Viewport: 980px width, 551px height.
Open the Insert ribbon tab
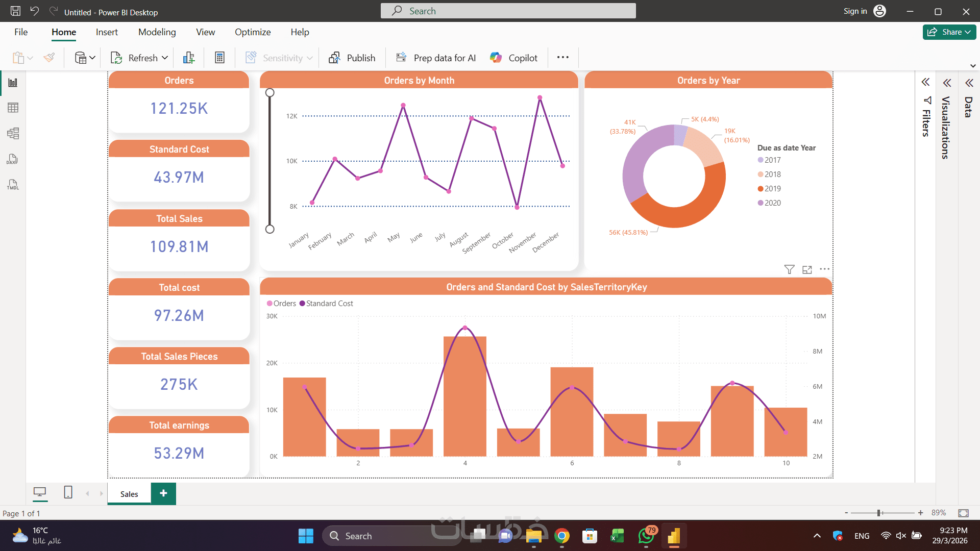pyautogui.click(x=107, y=32)
